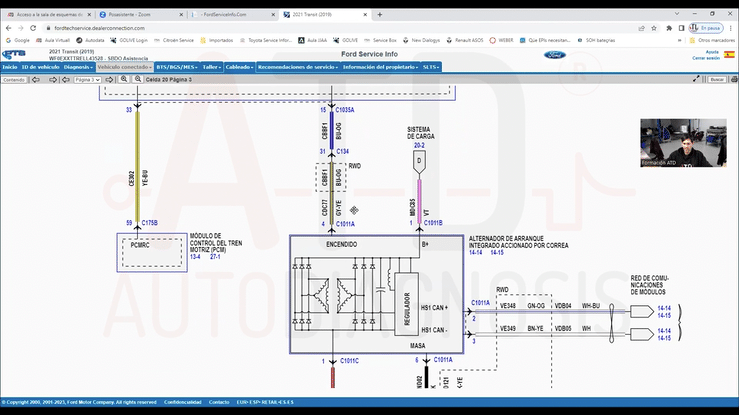Click the Contenido button
Viewport: 739px width, 415px height.
click(x=14, y=80)
